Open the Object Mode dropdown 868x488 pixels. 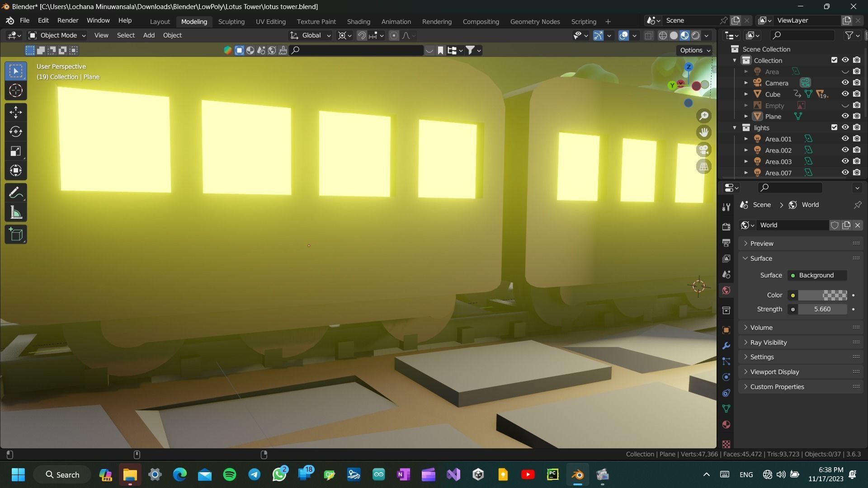pos(57,35)
